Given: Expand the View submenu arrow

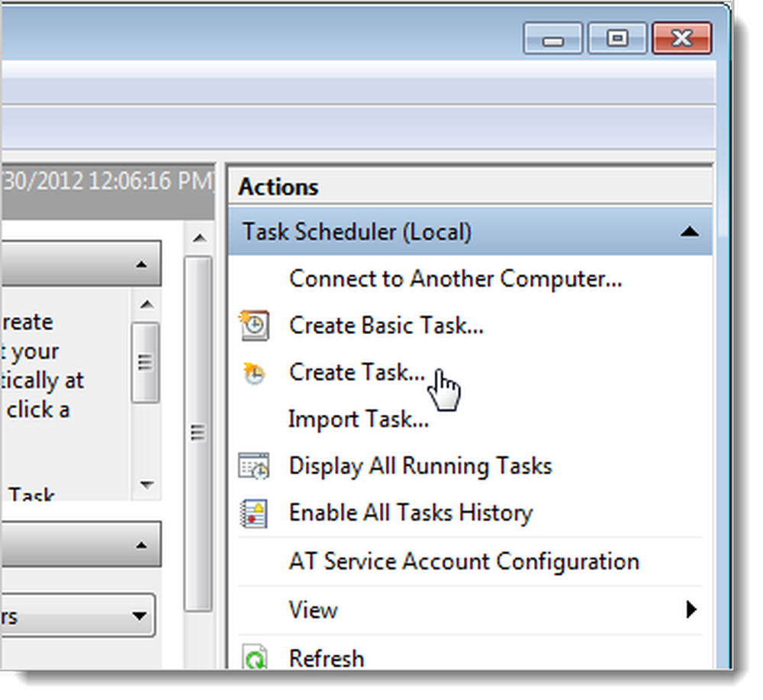Looking at the screenshot, I should tap(691, 609).
